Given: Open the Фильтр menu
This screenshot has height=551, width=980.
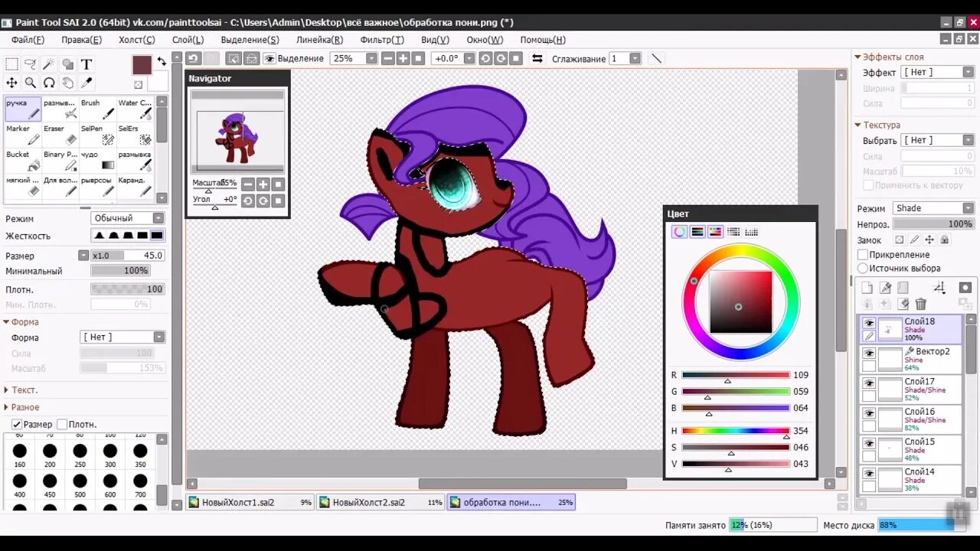Looking at the screenshot, I should pyautogui.click(x=382, y=40).
